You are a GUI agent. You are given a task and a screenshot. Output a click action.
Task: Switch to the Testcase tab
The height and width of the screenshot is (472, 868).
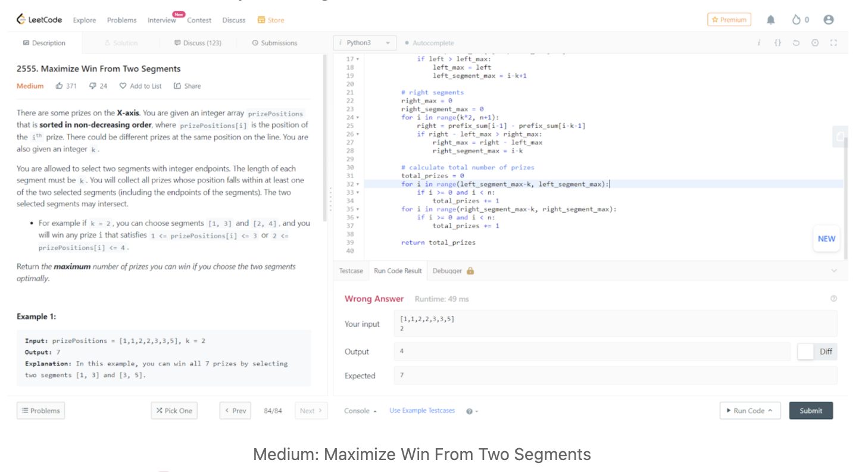[351, 271]
